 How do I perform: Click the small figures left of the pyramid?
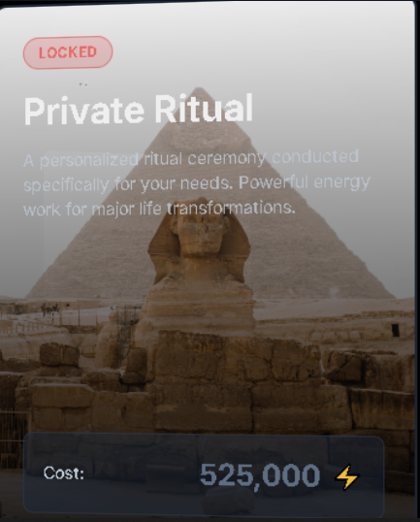[x=49, y=309]
